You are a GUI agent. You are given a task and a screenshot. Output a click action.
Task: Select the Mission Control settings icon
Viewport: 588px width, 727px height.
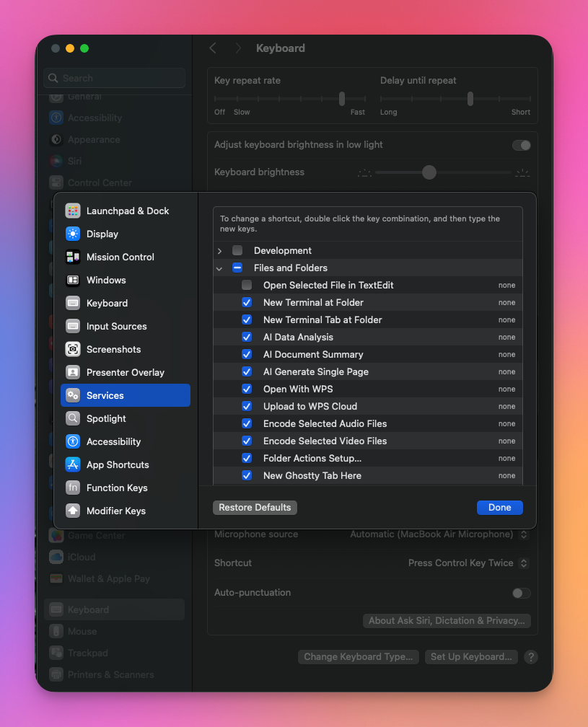[x=73, y=257]
